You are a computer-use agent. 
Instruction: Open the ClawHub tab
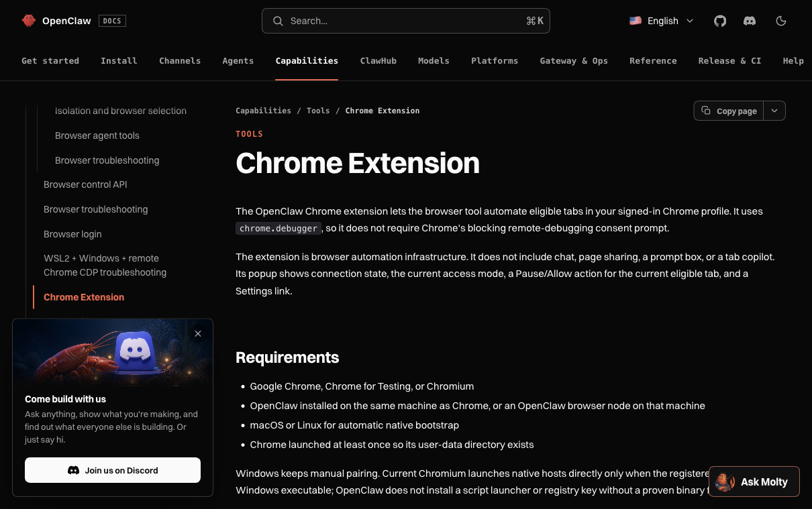click(378, 60)
